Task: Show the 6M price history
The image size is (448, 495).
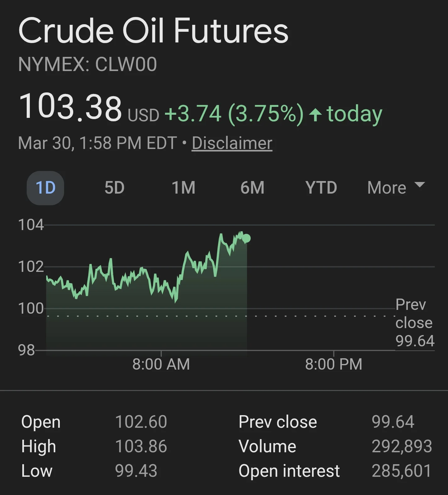Action: pos(252,188)
